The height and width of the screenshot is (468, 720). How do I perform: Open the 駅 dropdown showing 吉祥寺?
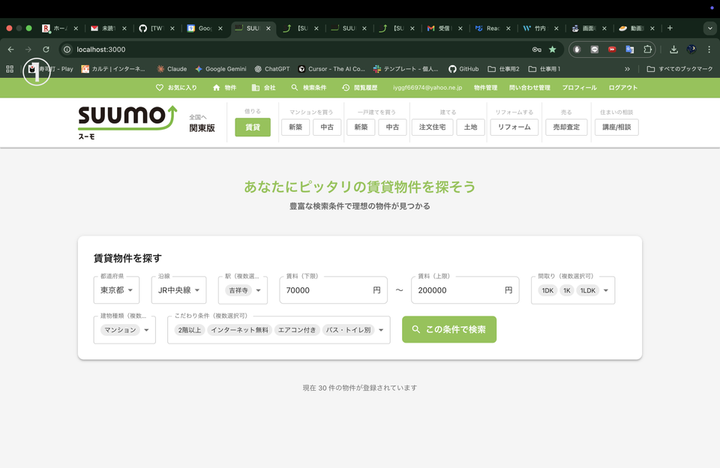(243, 290)
